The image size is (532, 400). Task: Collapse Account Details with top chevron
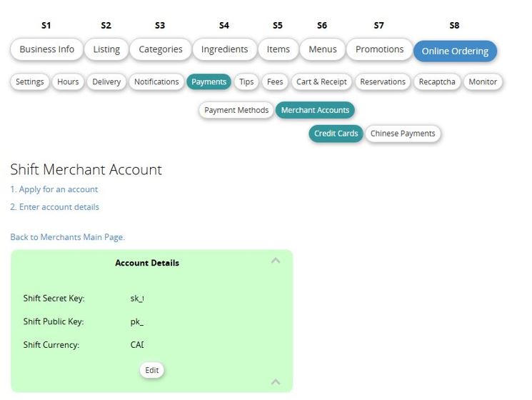click(276, 261)
